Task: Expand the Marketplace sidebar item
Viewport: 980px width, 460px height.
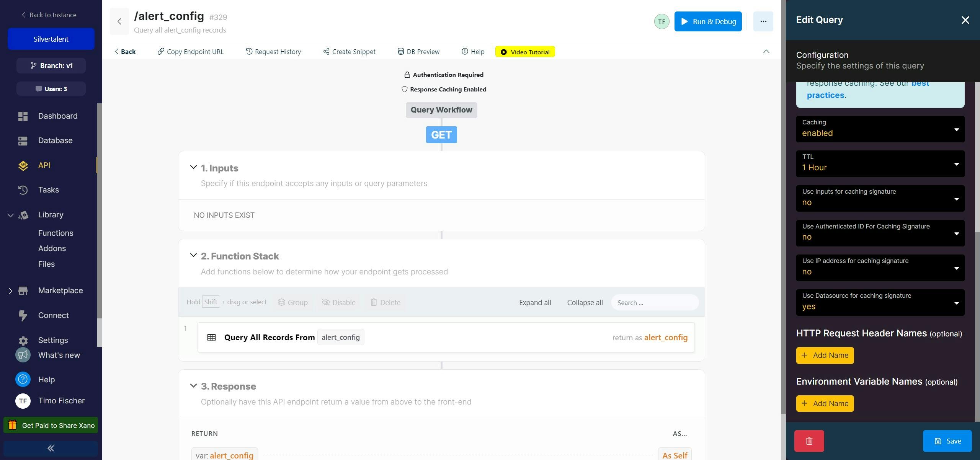Action: click(x=10, y=291)
